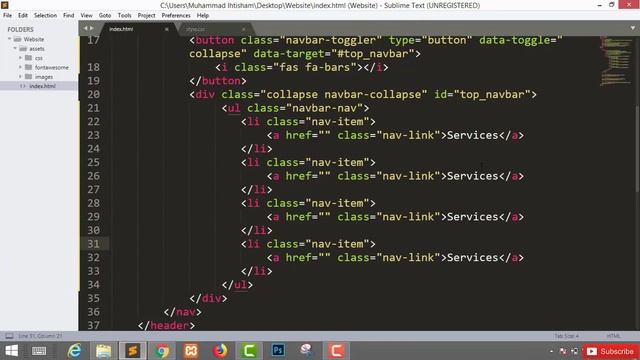Select the assets folder in sidebar
640x360 pixels.
[x=37, y=49]
